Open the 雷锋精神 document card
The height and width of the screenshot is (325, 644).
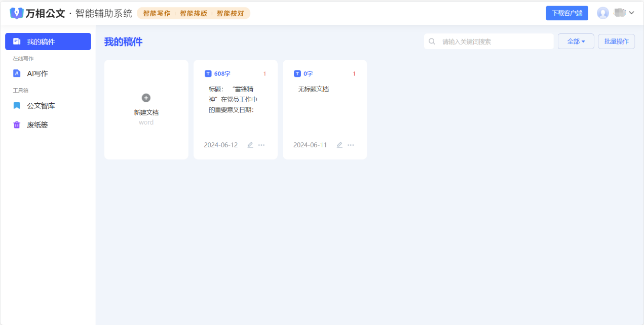tap(236, 109)
